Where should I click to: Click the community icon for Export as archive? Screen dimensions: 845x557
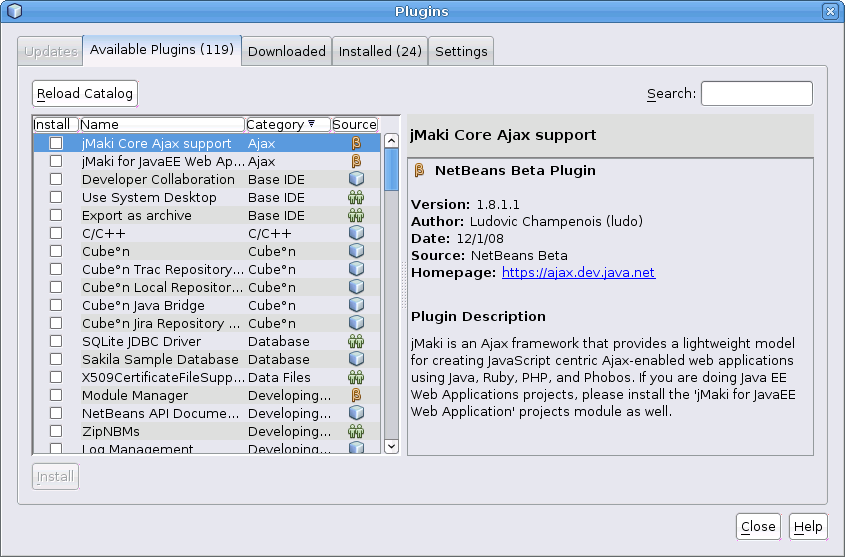356,215
